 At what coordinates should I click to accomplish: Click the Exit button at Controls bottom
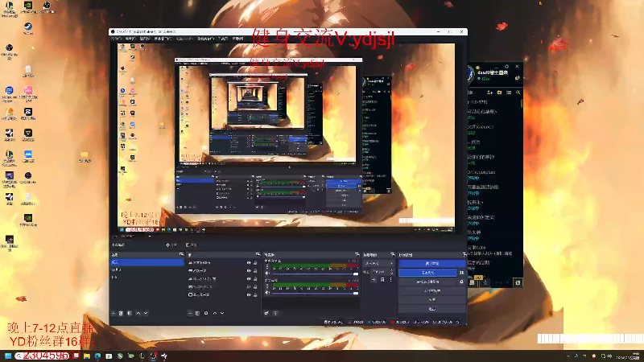point(432,309)
